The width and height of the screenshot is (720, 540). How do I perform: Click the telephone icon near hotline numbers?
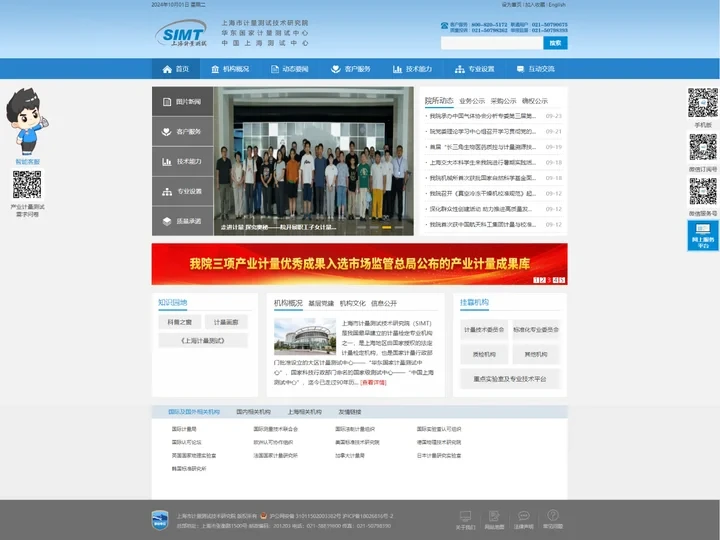444,26
